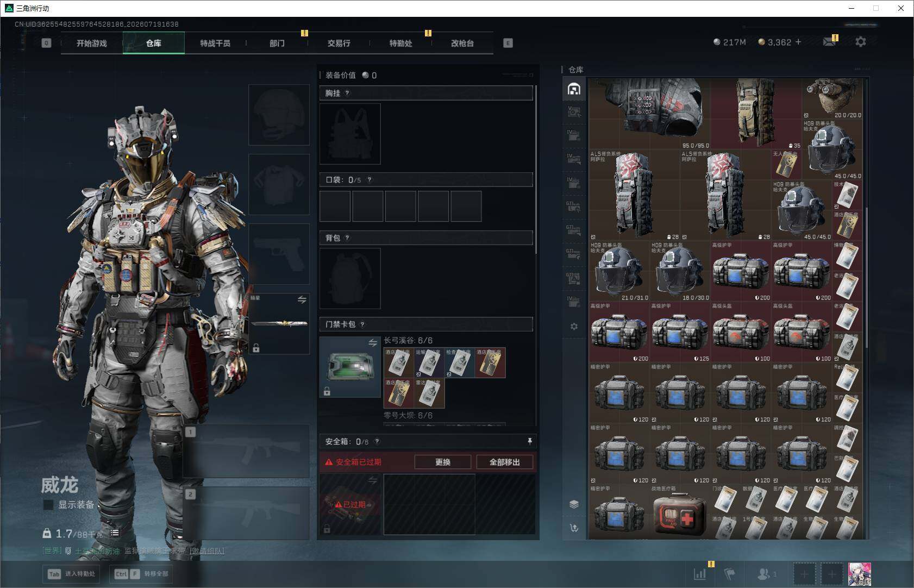Click the green keycard case item
The width and height of the screenshot is (914, 588).
pos(350,367)
